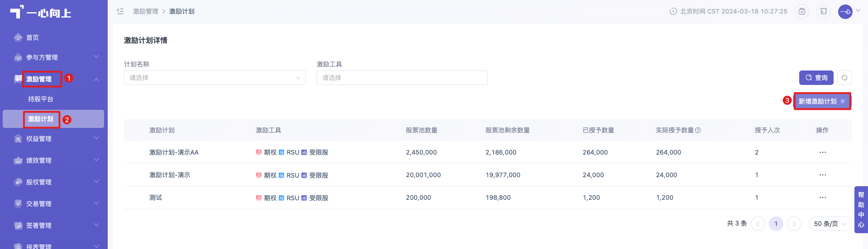Open the user avatar menu
Screen dimensions: 868x249
point(845,11)
